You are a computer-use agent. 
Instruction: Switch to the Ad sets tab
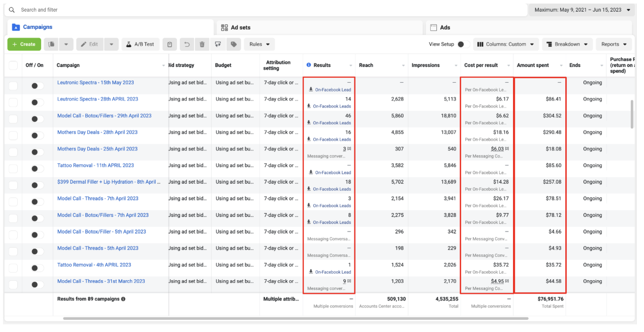coord(319,27)
